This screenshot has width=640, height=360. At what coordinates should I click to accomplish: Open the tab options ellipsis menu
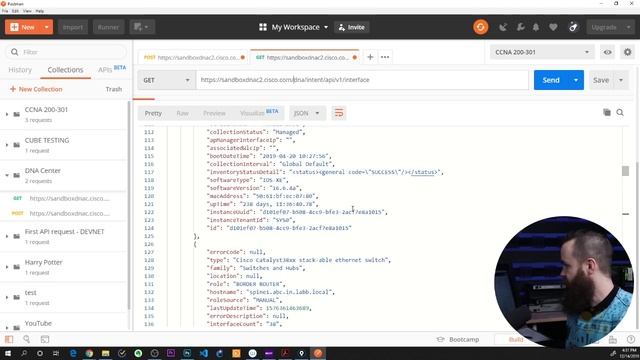tap(385, 57)
